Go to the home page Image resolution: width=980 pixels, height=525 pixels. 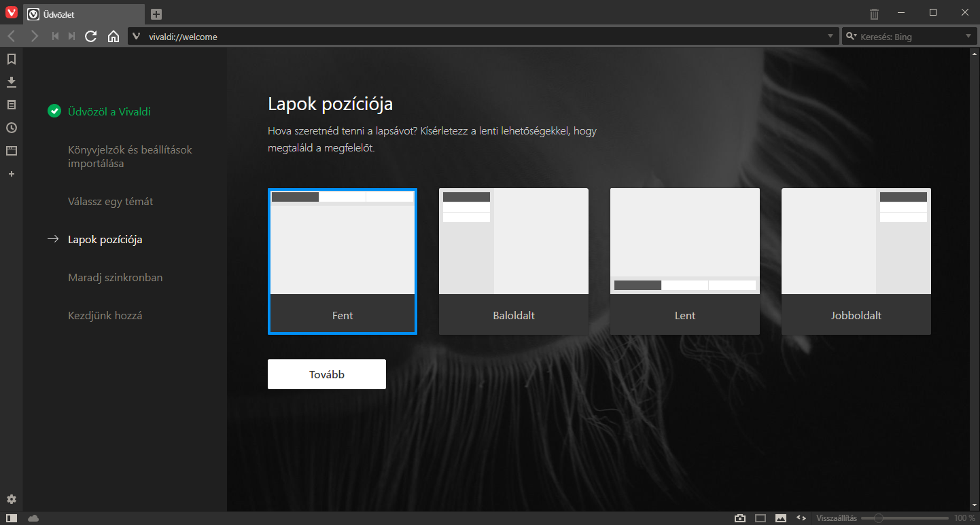coord(113,37)
